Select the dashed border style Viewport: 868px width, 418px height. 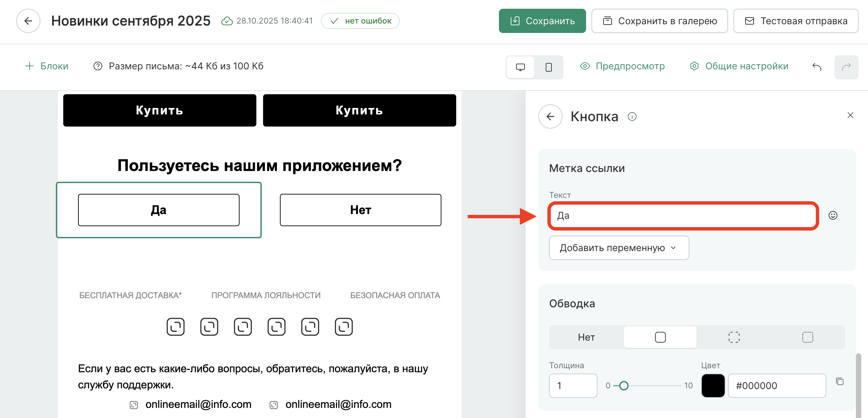734,337
